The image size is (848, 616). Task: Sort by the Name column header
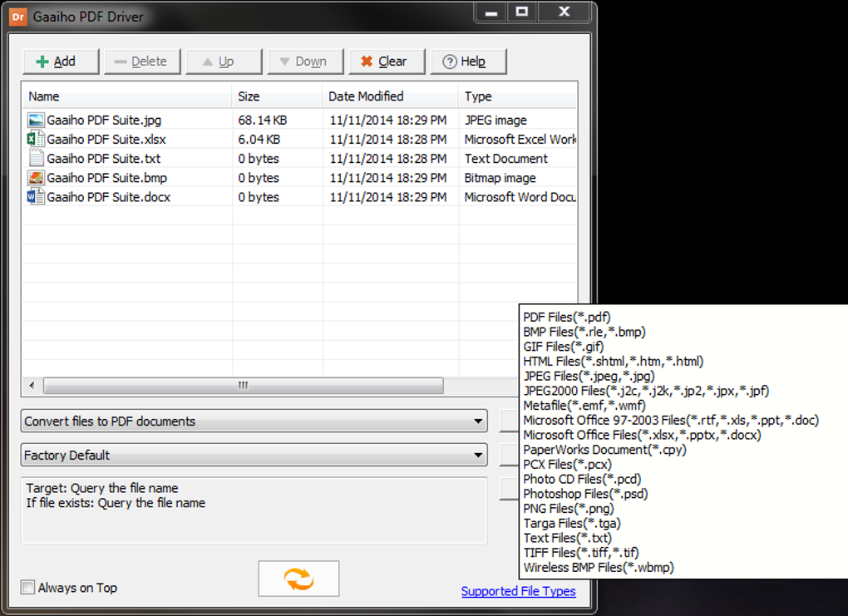126,96
